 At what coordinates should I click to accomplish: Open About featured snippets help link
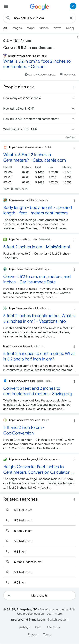point(40,75)
